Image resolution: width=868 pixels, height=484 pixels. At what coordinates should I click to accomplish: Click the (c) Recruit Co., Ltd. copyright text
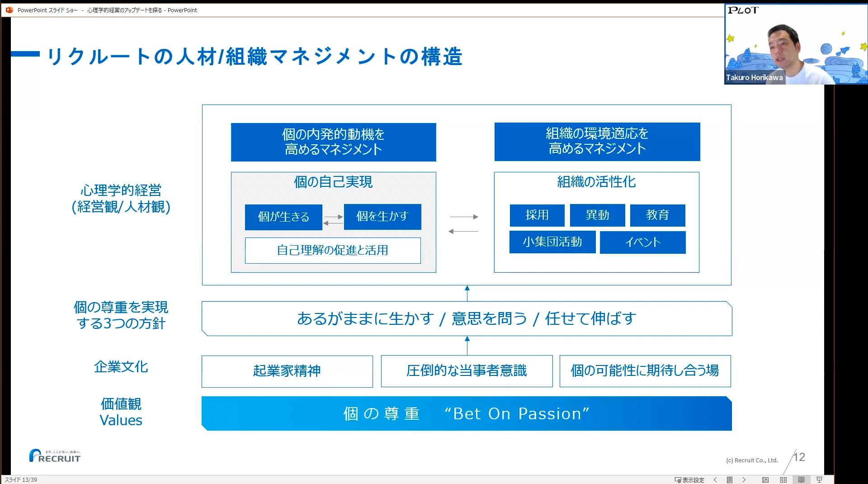pyautogui.click(x=752, y=460)
